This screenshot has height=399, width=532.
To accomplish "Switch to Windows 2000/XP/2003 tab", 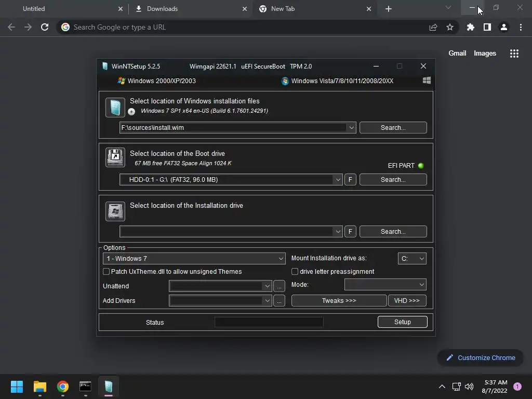I will (x=157, y=81).
